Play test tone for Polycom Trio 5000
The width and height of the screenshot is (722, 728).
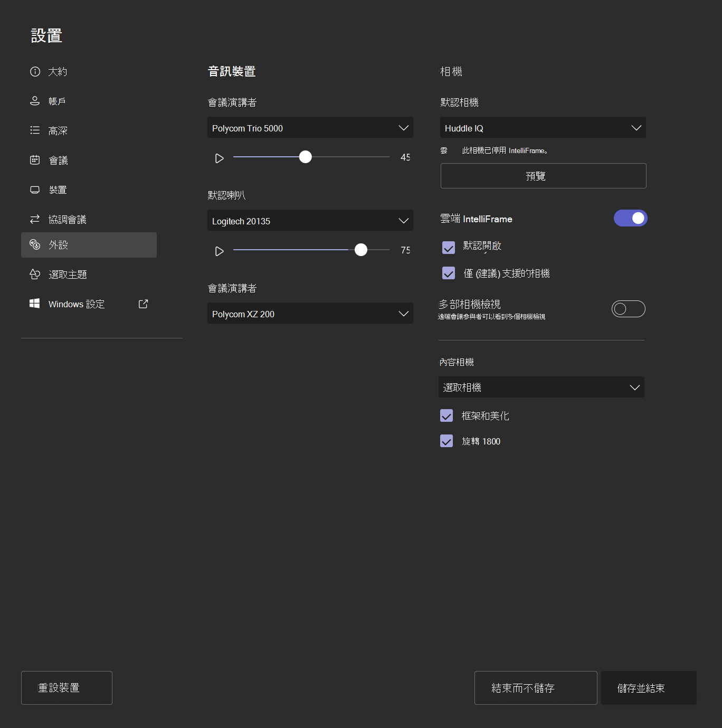point(220,158)
